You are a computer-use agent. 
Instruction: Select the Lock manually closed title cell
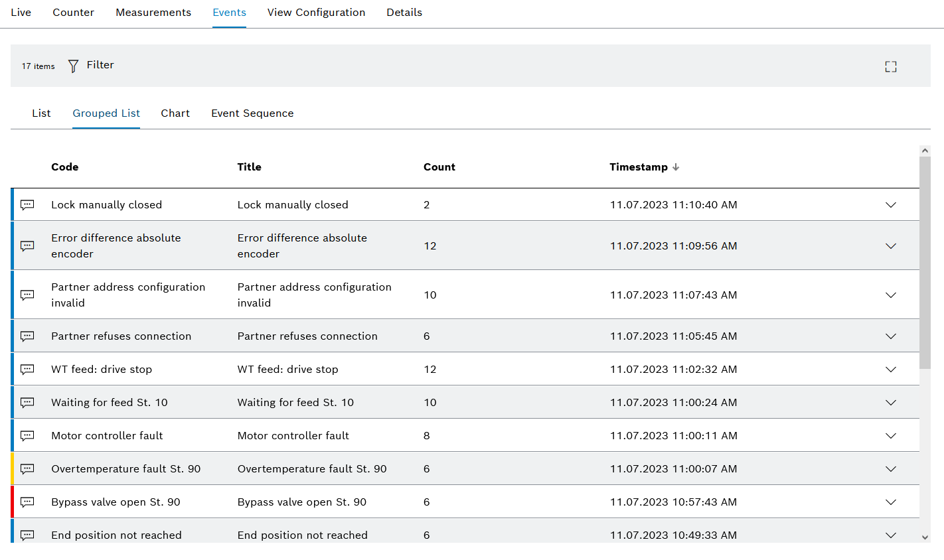pyautogui.click(x=293, y=205)
